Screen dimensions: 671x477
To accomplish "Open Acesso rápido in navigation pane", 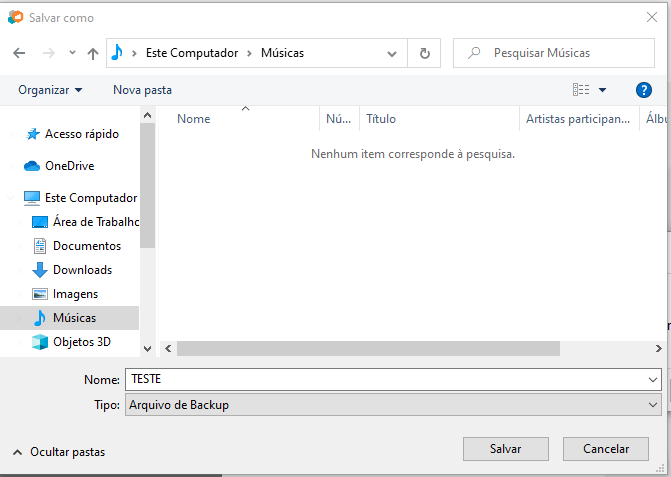I will pos(81,134).
